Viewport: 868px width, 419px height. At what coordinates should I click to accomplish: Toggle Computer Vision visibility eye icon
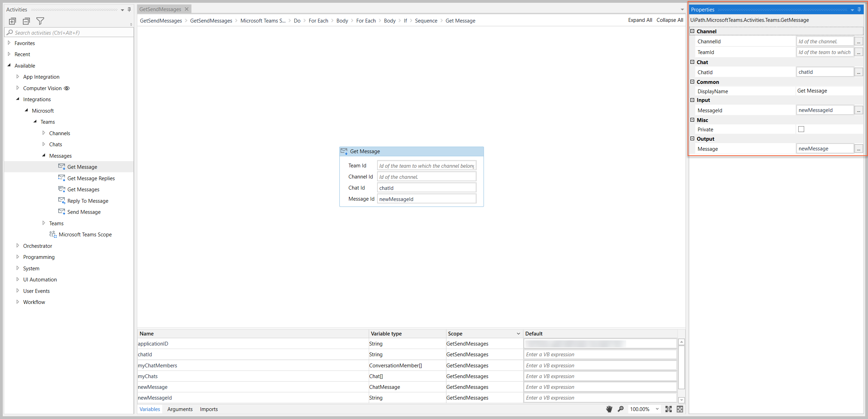coord(67,88)
